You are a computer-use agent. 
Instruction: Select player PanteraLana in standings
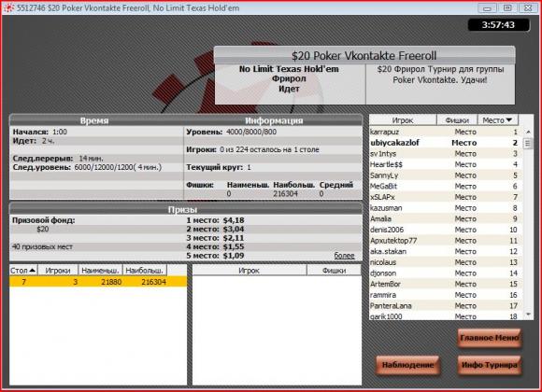444,305
